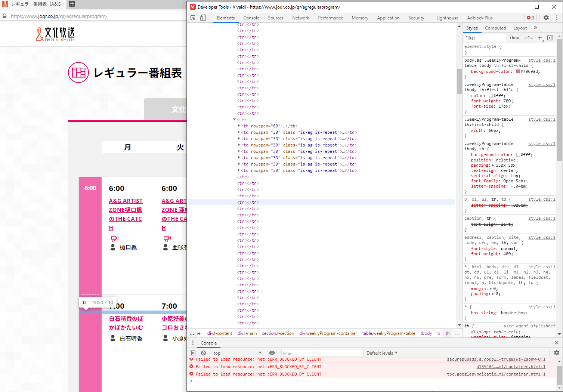
Task: Expand the th rowspan="60" node
Action: [x=239, y=126]
